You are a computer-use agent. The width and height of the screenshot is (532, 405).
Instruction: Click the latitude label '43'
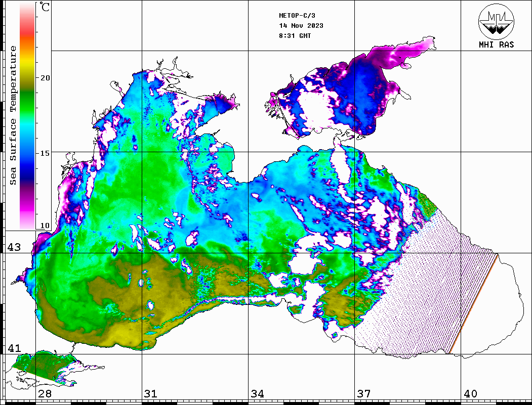click(x=14, y=247)
